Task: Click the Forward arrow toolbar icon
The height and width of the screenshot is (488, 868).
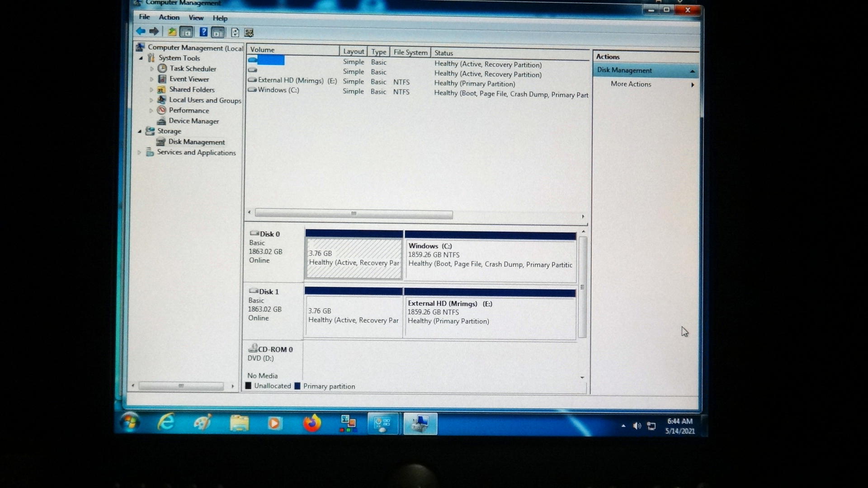Action: 154,32
